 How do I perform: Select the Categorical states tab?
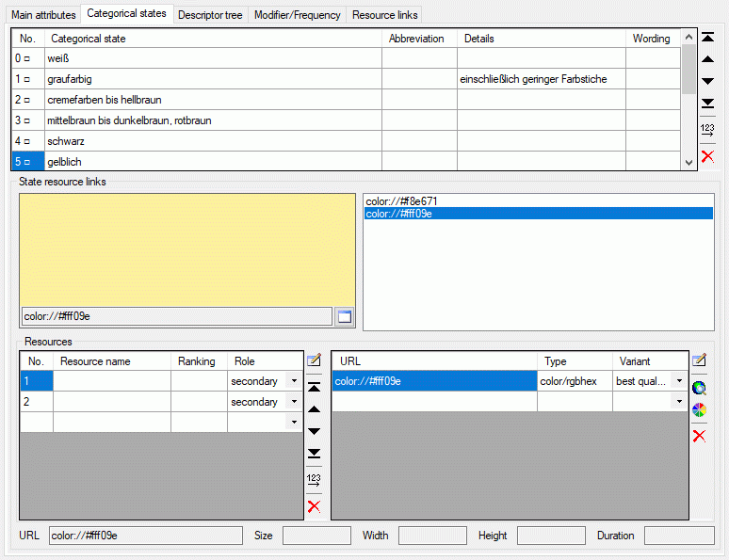point(126,13)
